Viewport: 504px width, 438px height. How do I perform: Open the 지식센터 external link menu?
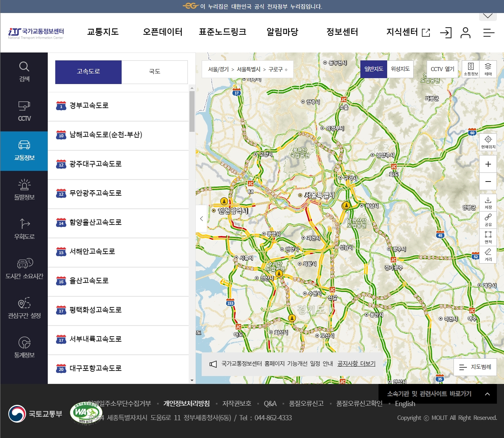[x=408, y=32]
